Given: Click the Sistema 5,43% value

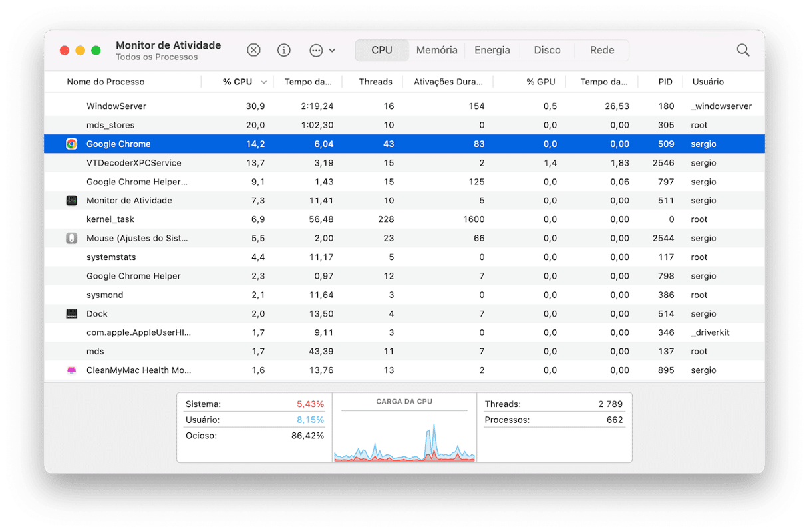Looking at the screenshot, I should click(x=310, y=404).
